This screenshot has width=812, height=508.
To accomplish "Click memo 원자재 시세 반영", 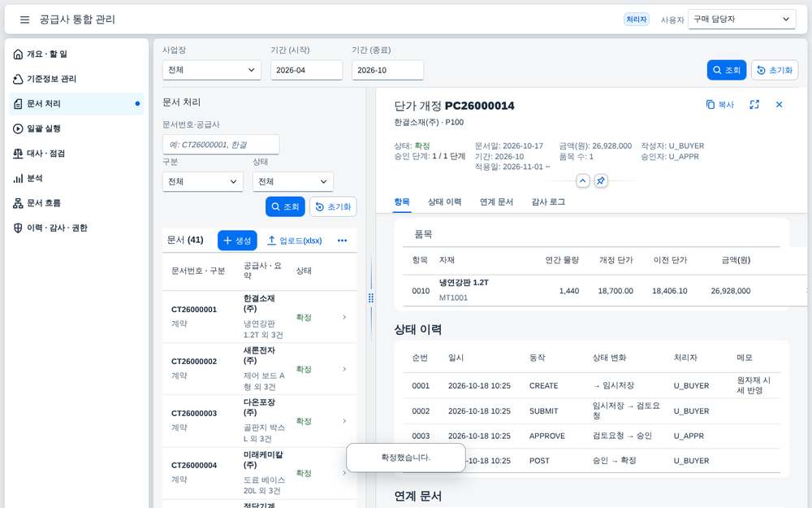I will [754, 385].
